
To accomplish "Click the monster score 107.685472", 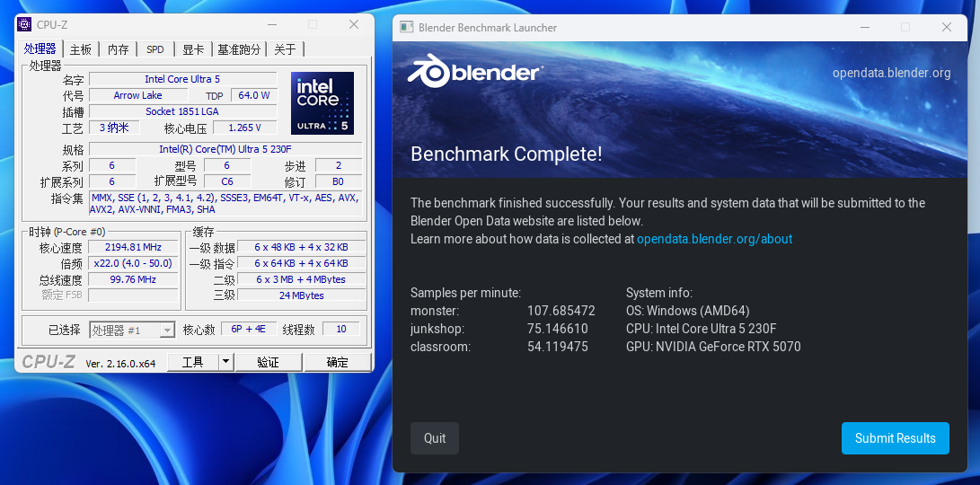I will point(561,311).
